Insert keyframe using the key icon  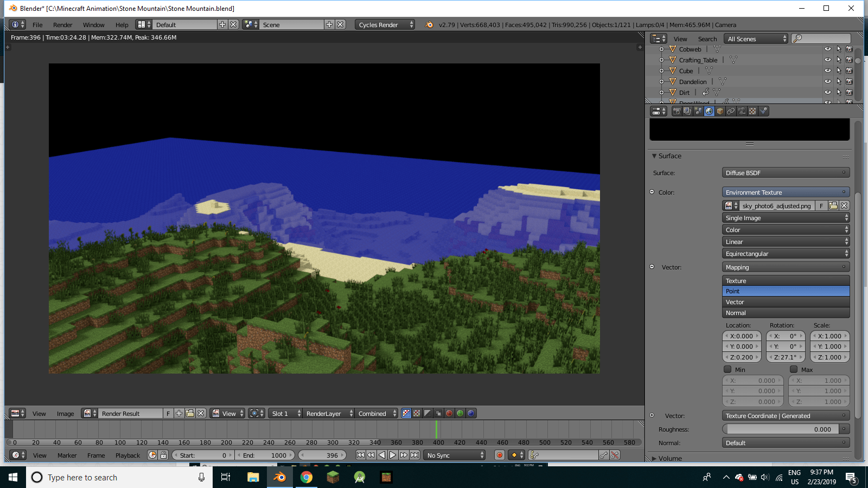tap(604, 455)
